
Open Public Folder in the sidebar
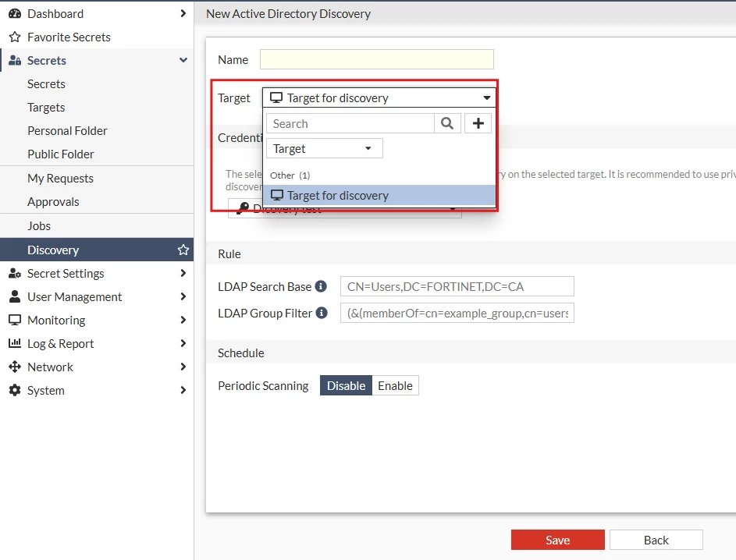(x=61, y=154)
